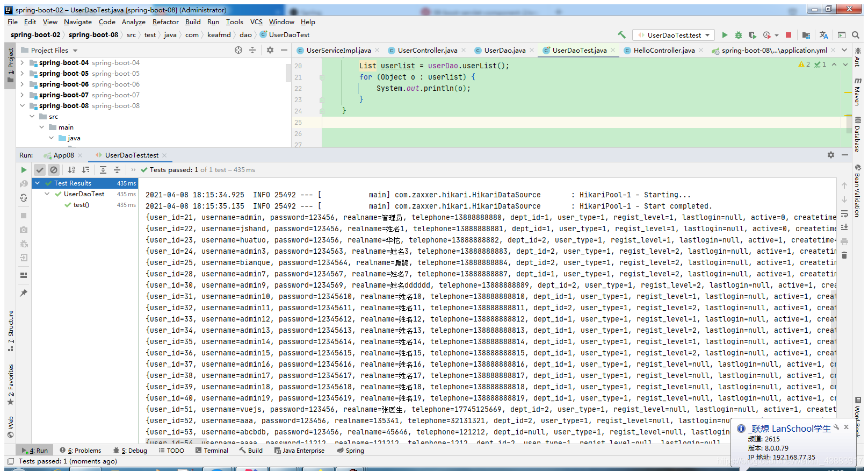The width and height of the screenshot is (868, 471).
Task: Collapse the Test Results node
Action: click(x=38, y=183)
